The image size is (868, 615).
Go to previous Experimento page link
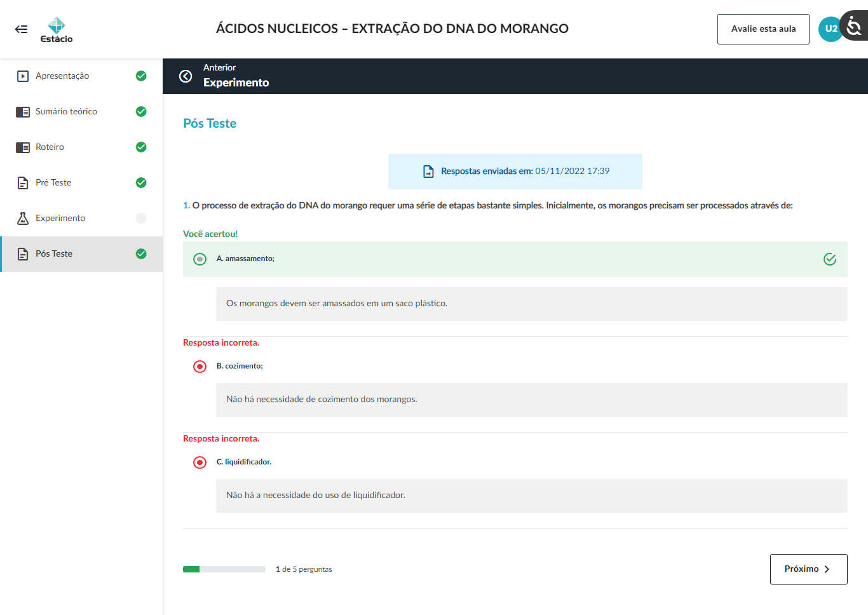pyautogui.click(x=236, y=76)
